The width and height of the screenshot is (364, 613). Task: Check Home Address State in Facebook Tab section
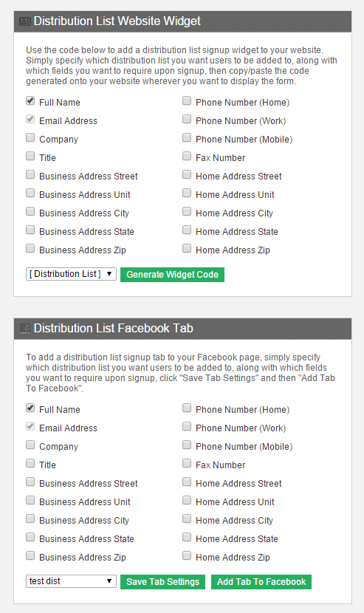point(187,537)
